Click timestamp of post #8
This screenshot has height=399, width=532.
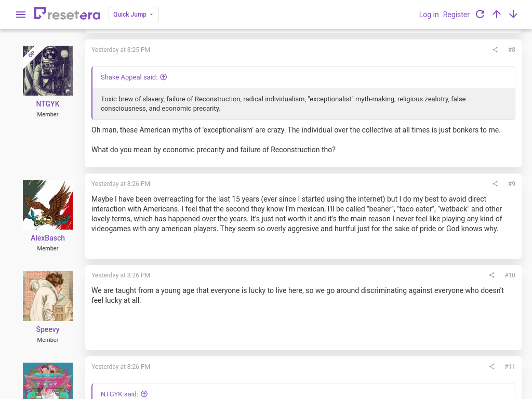point(121,50)
